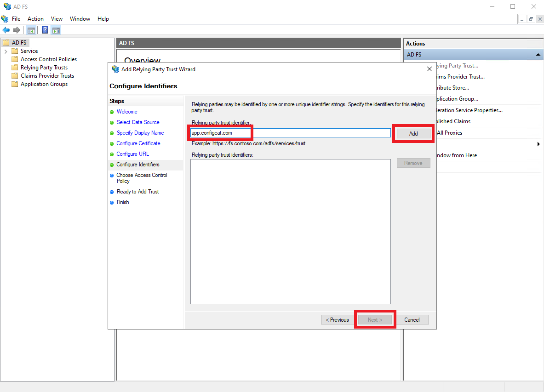Viewport: 544px width, 392px height.
Task: Click the Add identifier button
Action: click(x=413, y=133)
